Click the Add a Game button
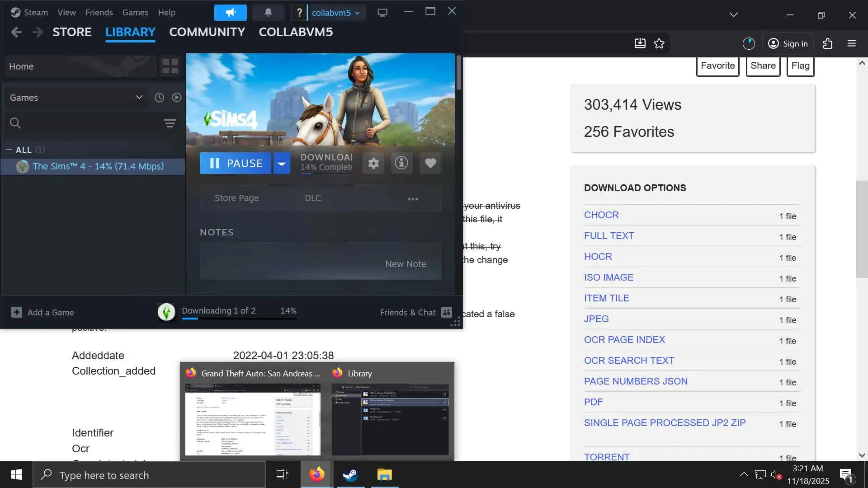The width and height of the screenshot is (868, 488). pyautogui.click(x=42, y=312)
